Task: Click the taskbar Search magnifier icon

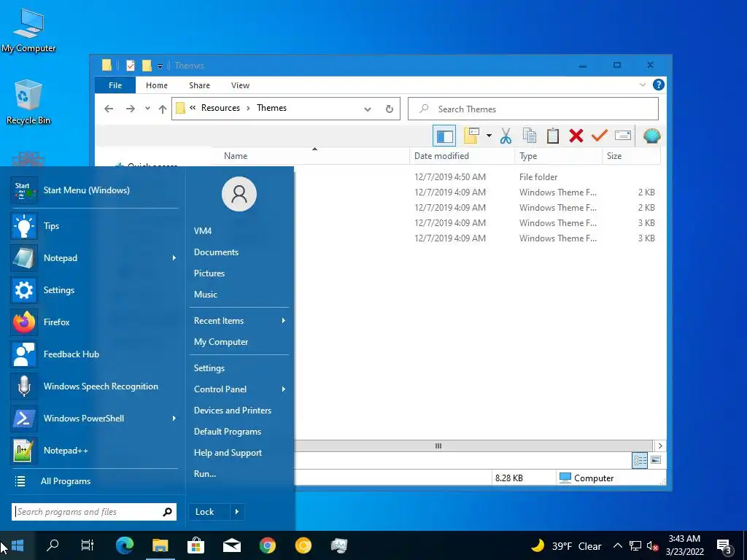Action: [53, 545]
